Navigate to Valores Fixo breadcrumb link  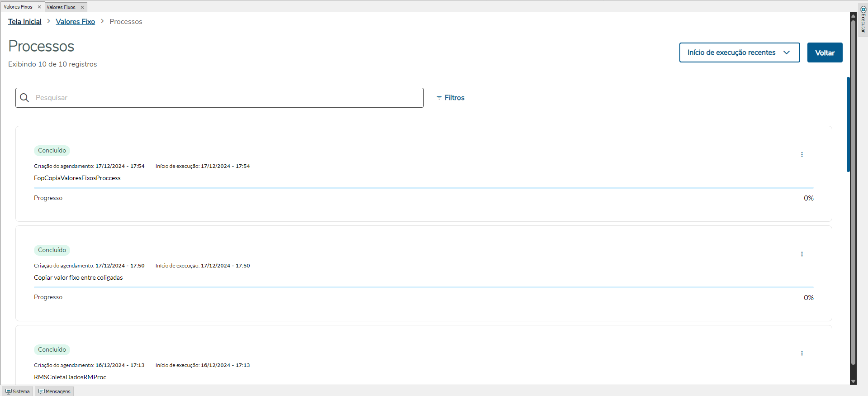(75, 22)
